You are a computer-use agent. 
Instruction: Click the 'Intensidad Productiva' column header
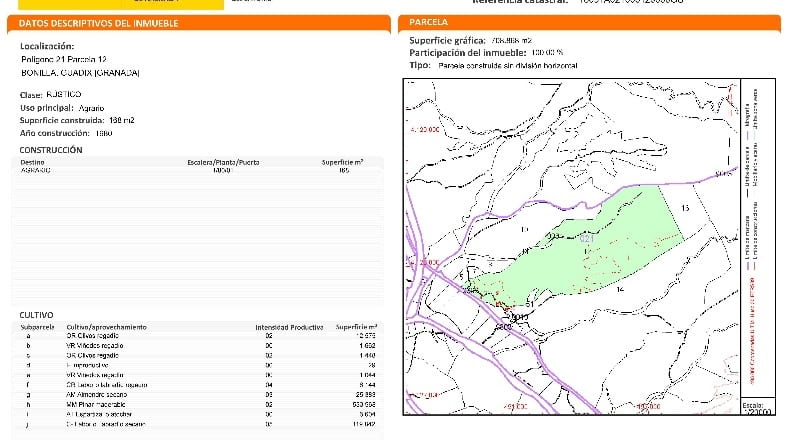(x=289, y=327)
